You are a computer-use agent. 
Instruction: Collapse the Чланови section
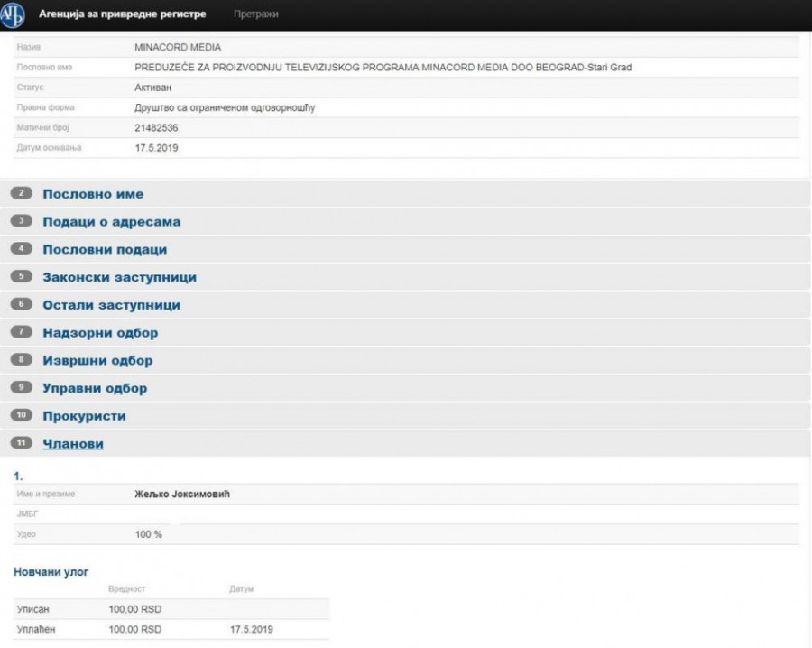point(73,444)
